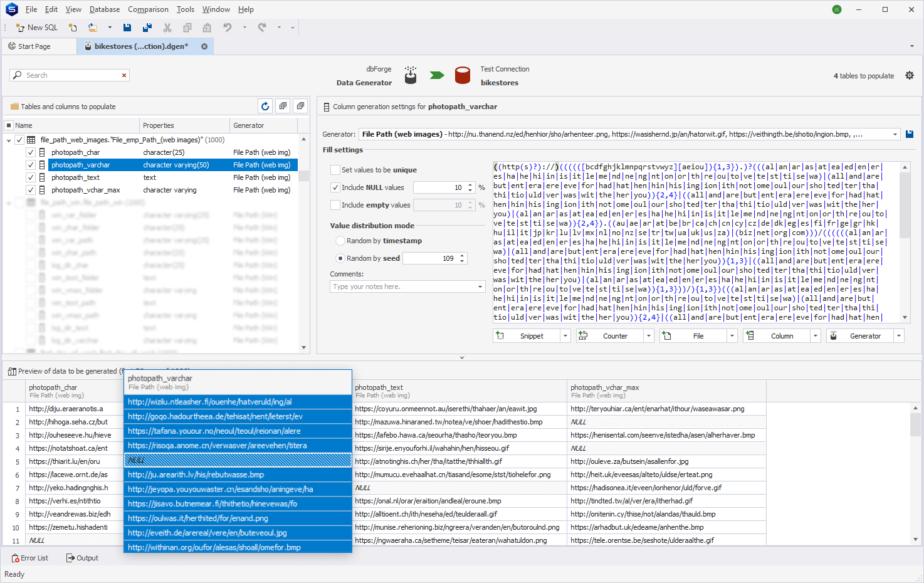Uncheck the photopath_char column checkbox
Screen dimensions: 924x583
(30, 152)
